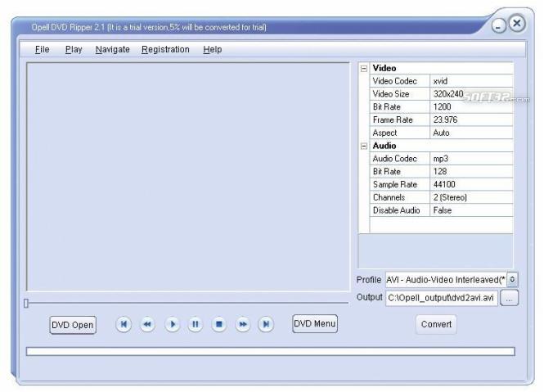Collapse the Audio settings group

[x=363, y=146]
